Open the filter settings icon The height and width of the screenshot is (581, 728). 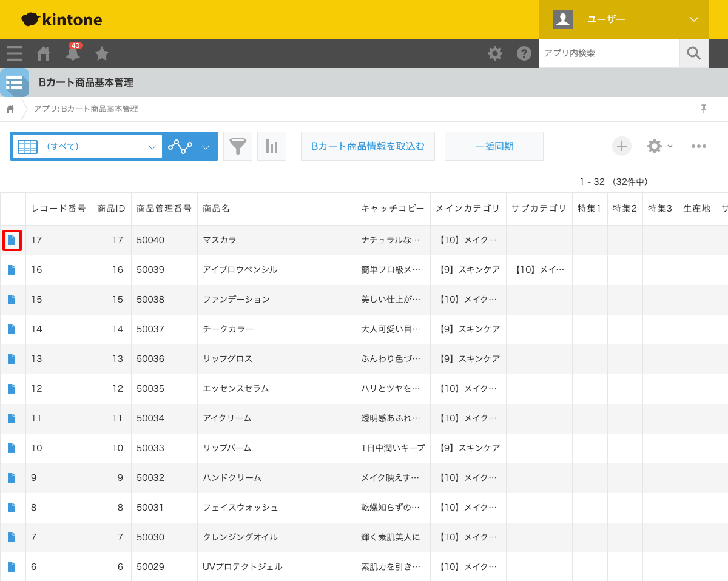click(x=237, y=146)
